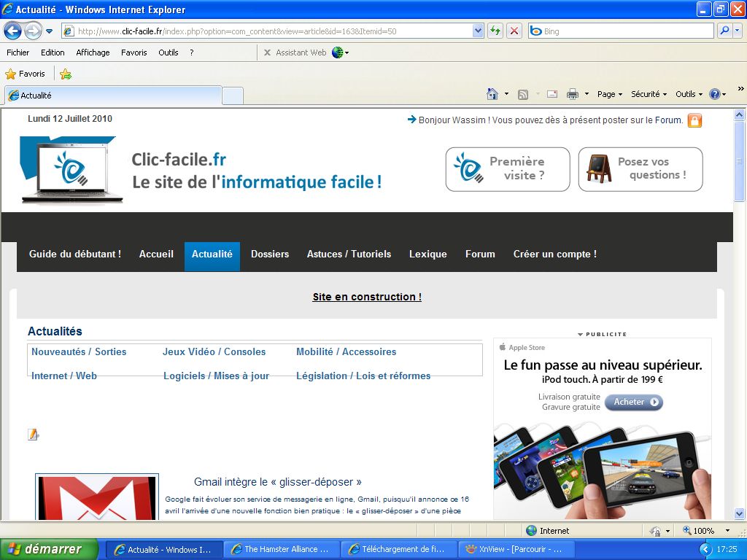The width and height of the screenshot is (747, 560).
Task: Open the address bar URL dropdown
Action: point(479,31)
